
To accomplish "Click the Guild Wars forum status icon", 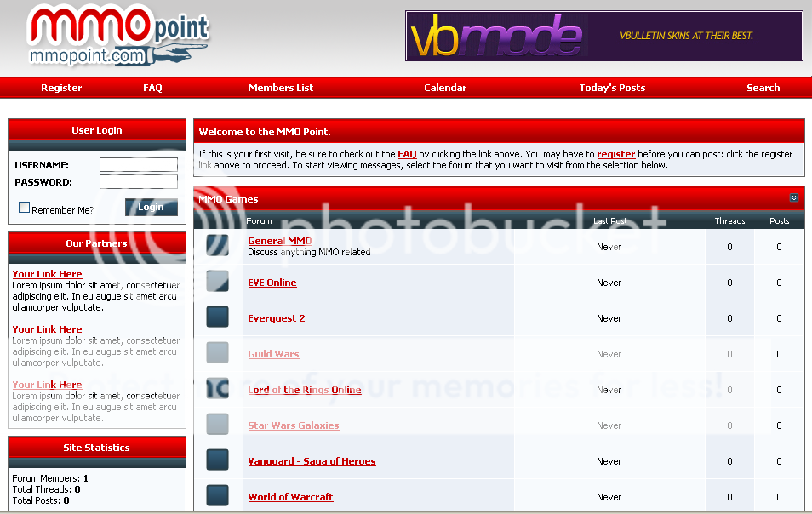I will click(x=218, y=352).
